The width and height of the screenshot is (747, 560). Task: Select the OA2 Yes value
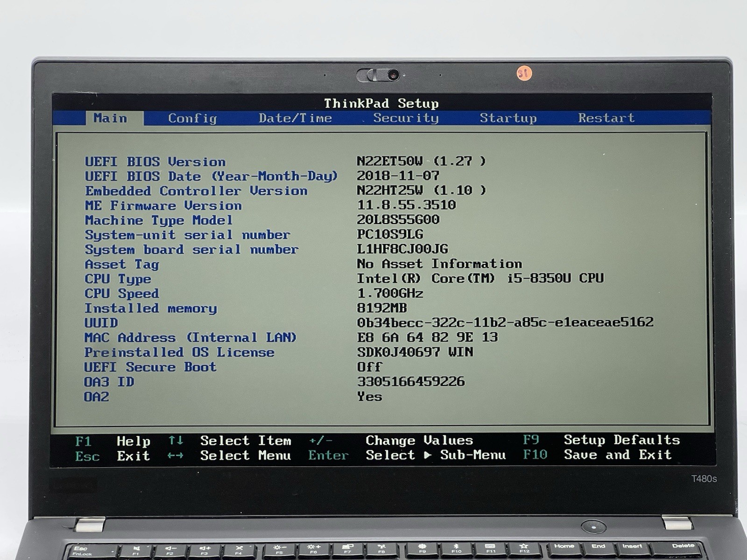(x=369, y=396)
